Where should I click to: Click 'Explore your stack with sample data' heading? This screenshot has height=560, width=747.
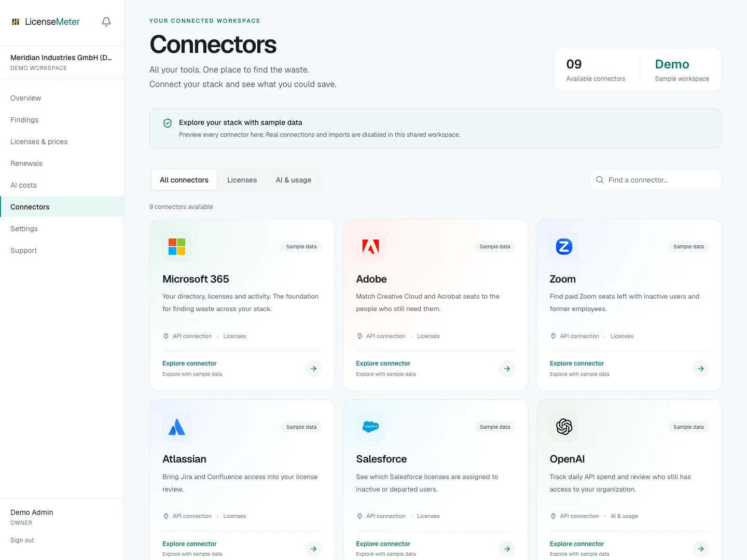tap(241, 122)
